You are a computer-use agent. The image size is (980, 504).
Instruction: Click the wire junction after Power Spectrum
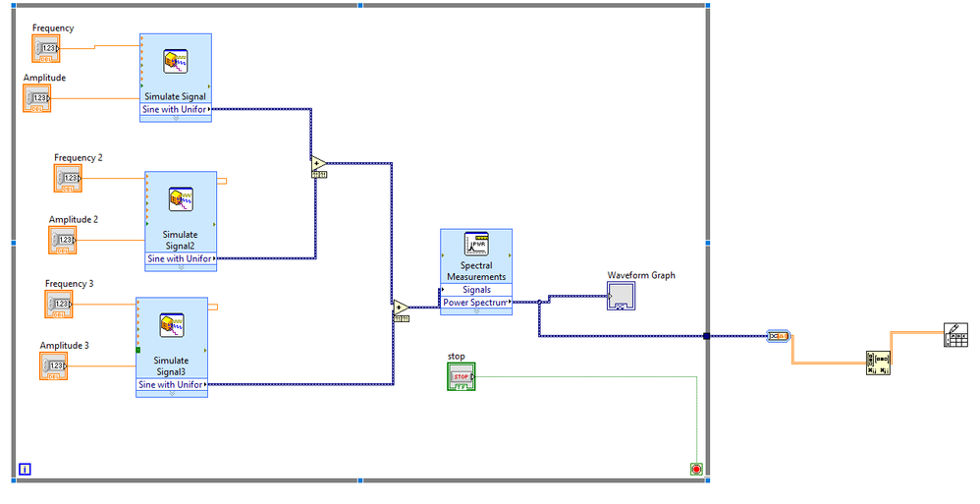(539, 303)
